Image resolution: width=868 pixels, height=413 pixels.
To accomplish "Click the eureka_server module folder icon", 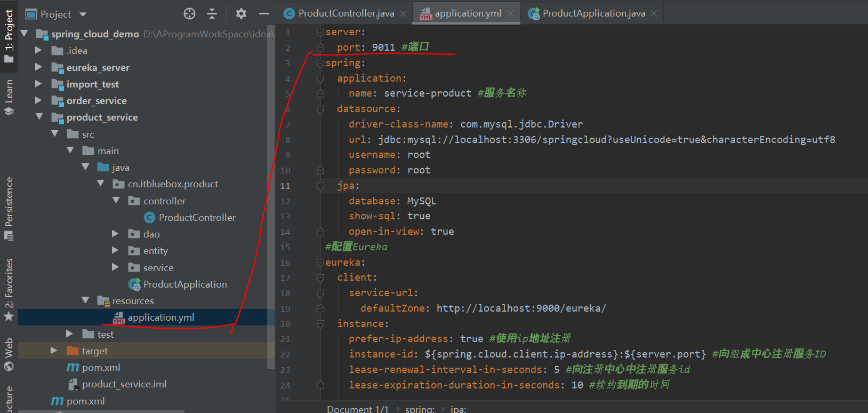I will [x=58, y=68].
